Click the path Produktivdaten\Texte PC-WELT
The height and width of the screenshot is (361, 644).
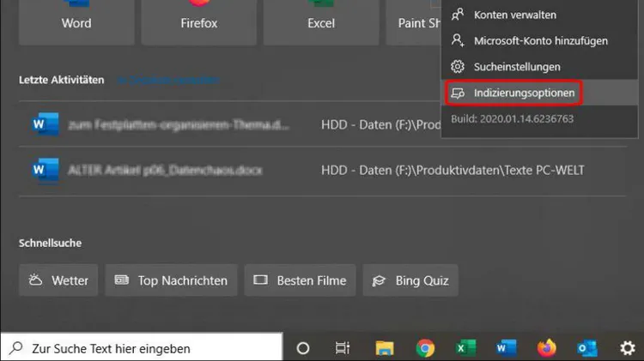(x=453, y=171)
